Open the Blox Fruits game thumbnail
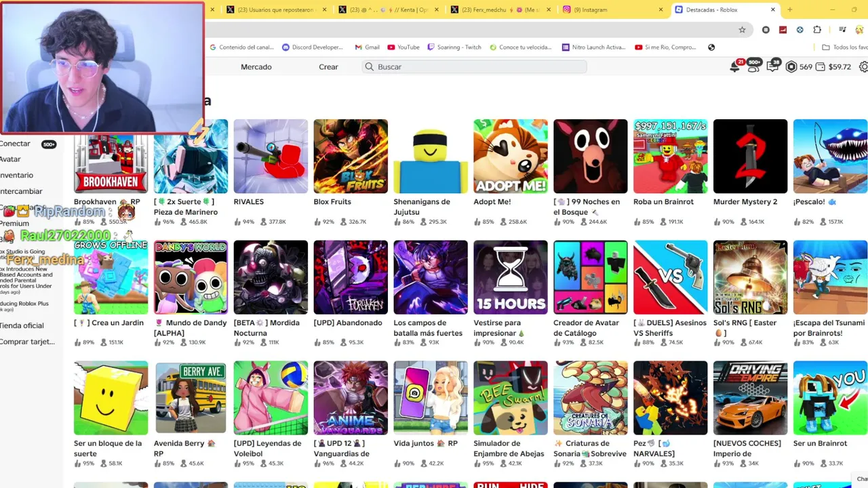This screenshot has height=488, width=868. pos(351,157)
